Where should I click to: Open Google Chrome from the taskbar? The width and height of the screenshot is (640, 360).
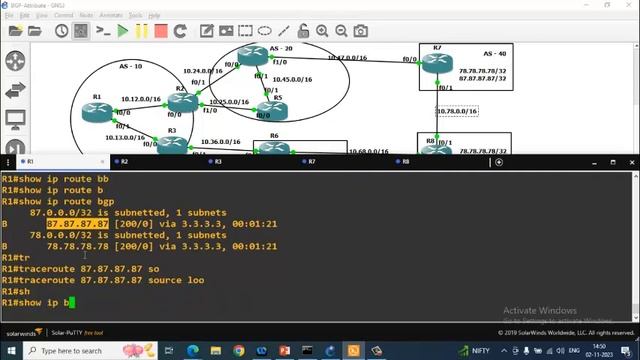239,351
